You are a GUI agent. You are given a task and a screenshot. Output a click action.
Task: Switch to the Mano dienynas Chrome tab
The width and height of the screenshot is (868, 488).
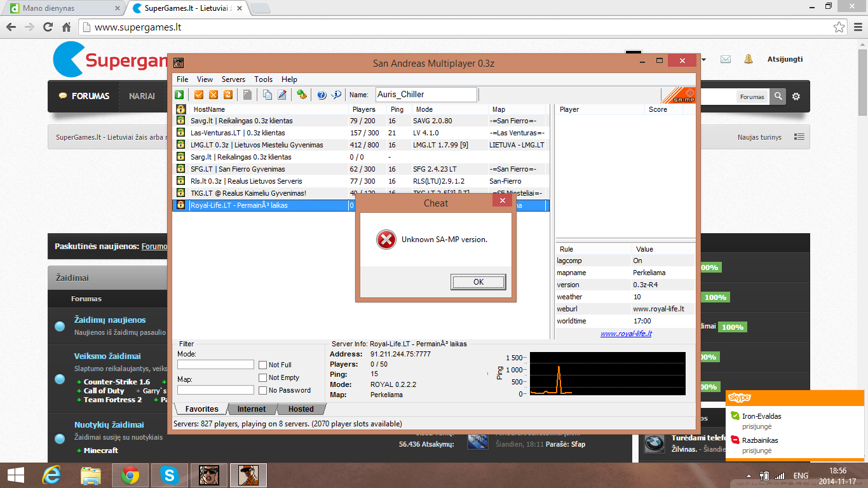coord(64,8)
